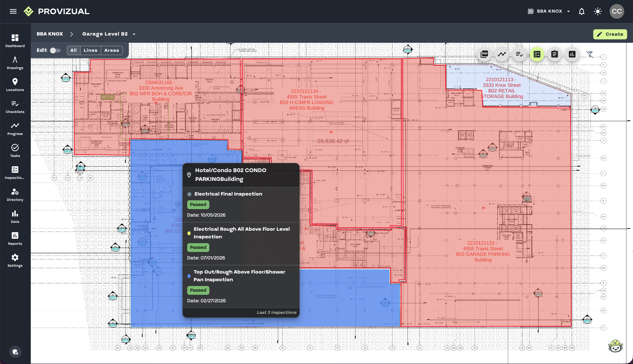Open Inspections from the sidebar

point(15,173)
